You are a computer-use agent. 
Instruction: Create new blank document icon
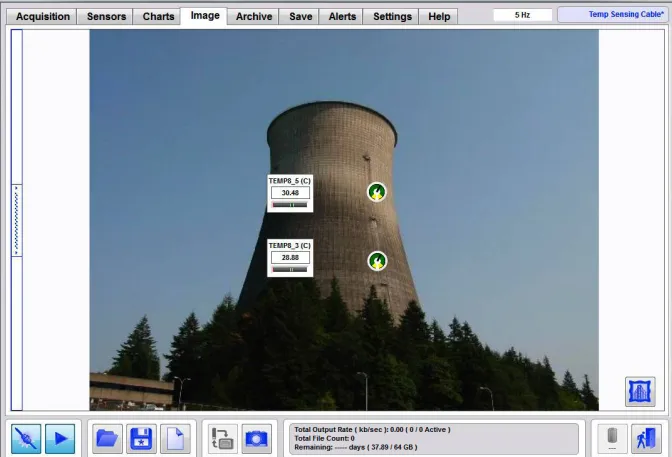[175, 439]
